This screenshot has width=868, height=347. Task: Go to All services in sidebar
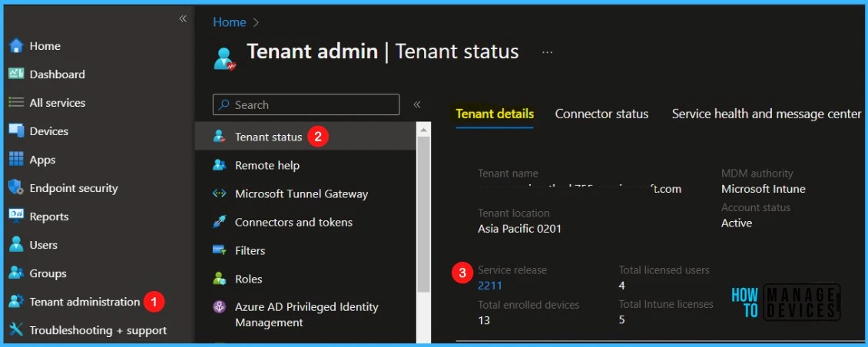click(x=57, y=103)
